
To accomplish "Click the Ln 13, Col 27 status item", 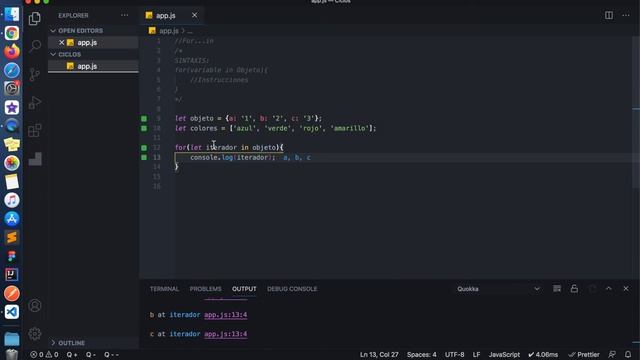I will pyautogui.click(x=379, y=354).
